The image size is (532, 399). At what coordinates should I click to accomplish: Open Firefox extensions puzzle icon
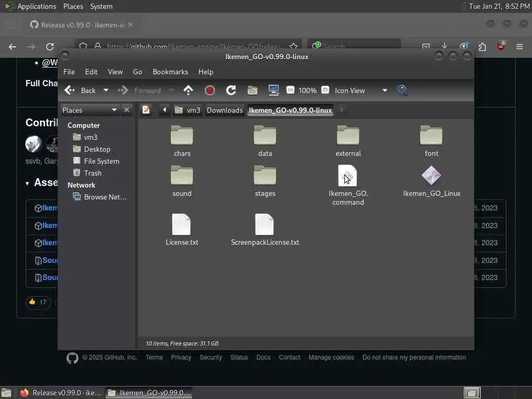pos(482,46)
